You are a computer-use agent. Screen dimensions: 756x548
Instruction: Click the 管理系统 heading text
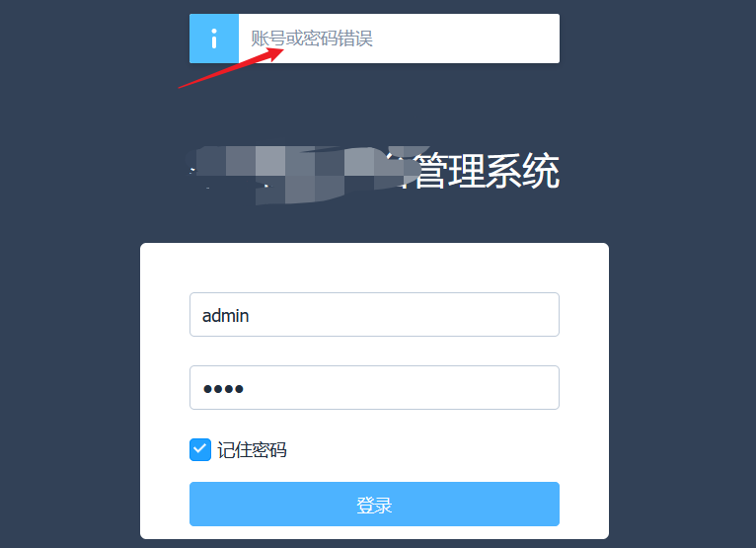pos(487,171)
